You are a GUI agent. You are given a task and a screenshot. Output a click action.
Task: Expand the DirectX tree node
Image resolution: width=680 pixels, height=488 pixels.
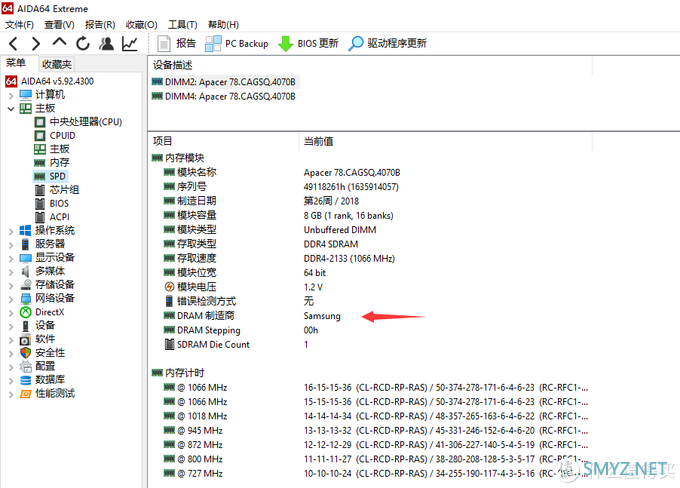11,312
